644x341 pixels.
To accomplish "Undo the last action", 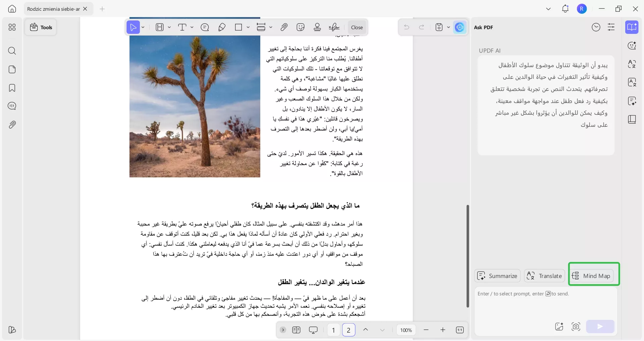I will point(406,27).
